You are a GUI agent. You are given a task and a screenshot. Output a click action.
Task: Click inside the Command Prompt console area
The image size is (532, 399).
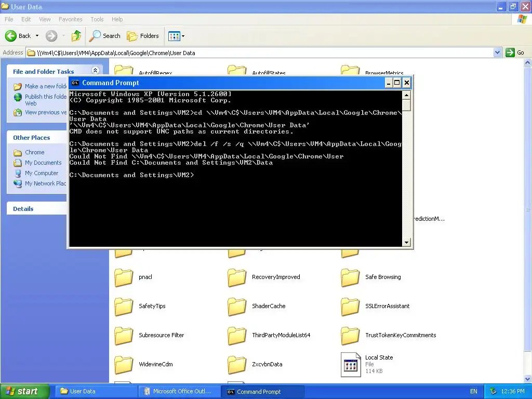[x=235, y=169]
